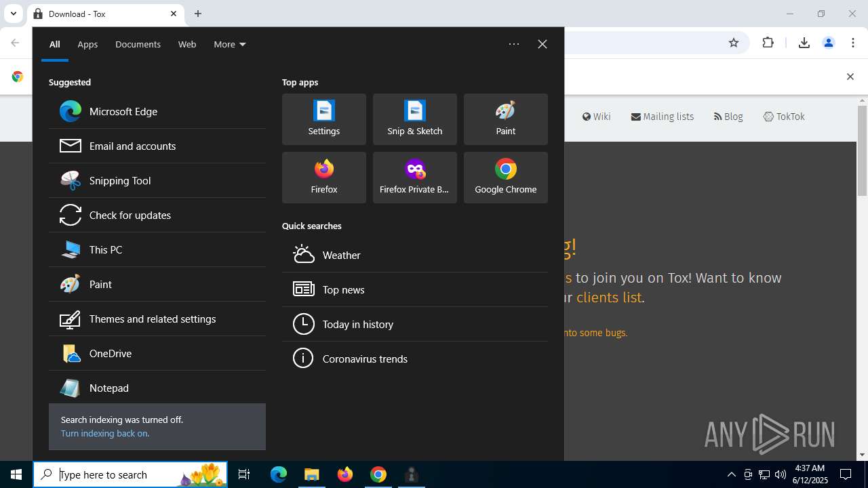Select Check for updates suggestion

pos(157,215)
